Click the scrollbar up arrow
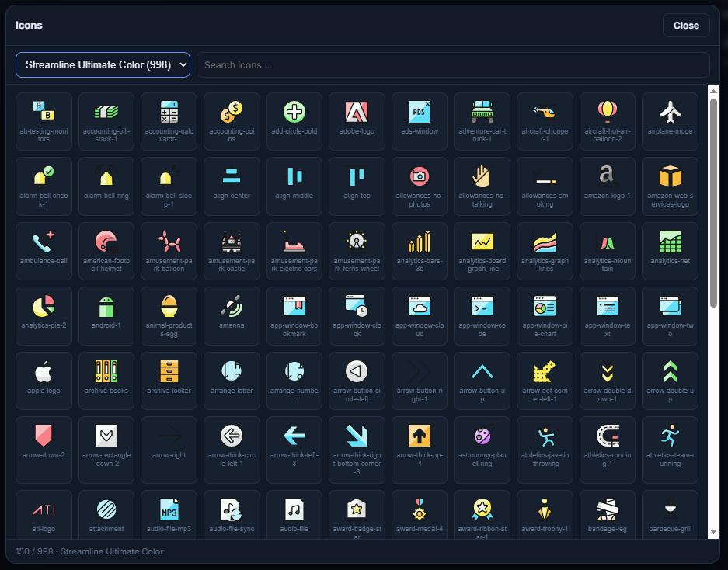The height and width of the screenshot is (570, 728). tap(713, 92)
